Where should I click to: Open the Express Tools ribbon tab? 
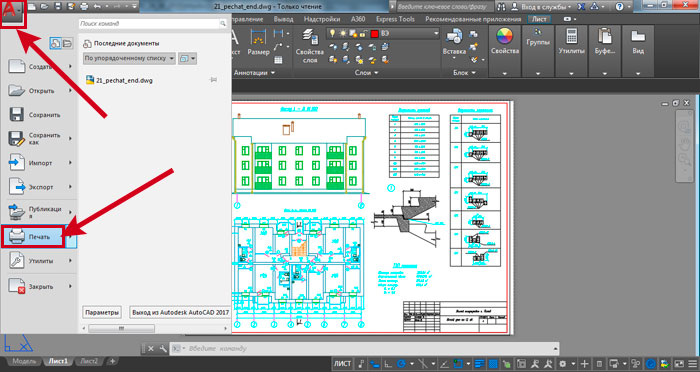(395, 19)
